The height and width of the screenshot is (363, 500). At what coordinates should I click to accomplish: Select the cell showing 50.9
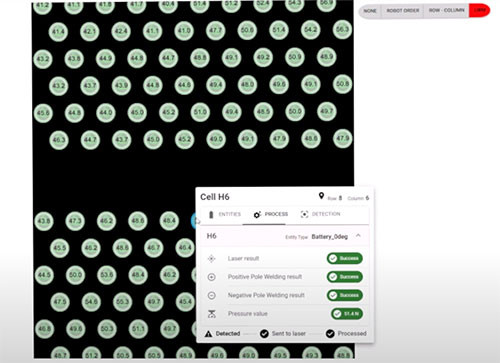295,57
